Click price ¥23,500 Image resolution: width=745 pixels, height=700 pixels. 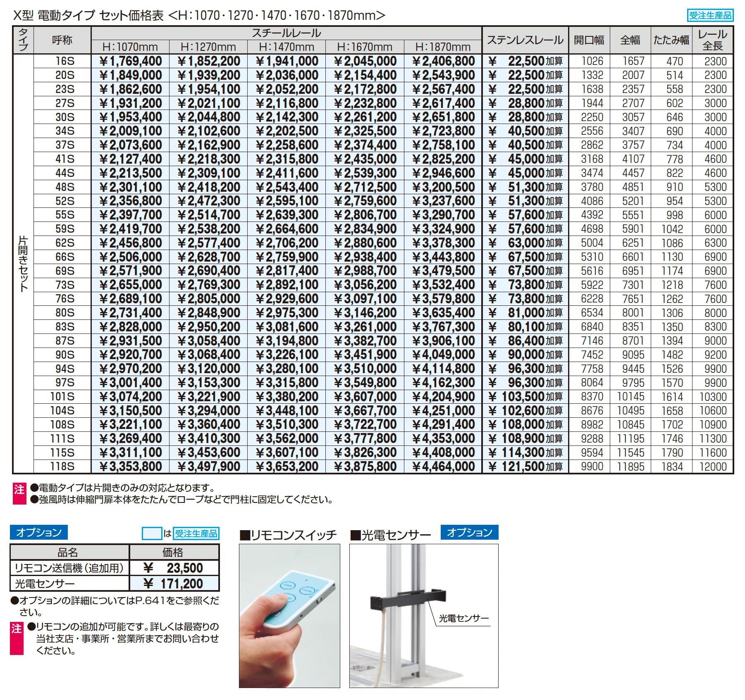point(173,568)
